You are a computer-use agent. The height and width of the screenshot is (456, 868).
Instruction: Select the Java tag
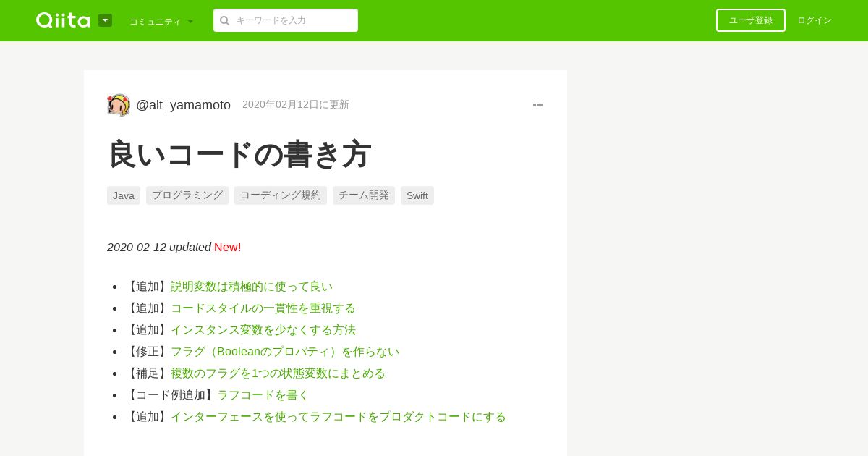coord(124,195)
